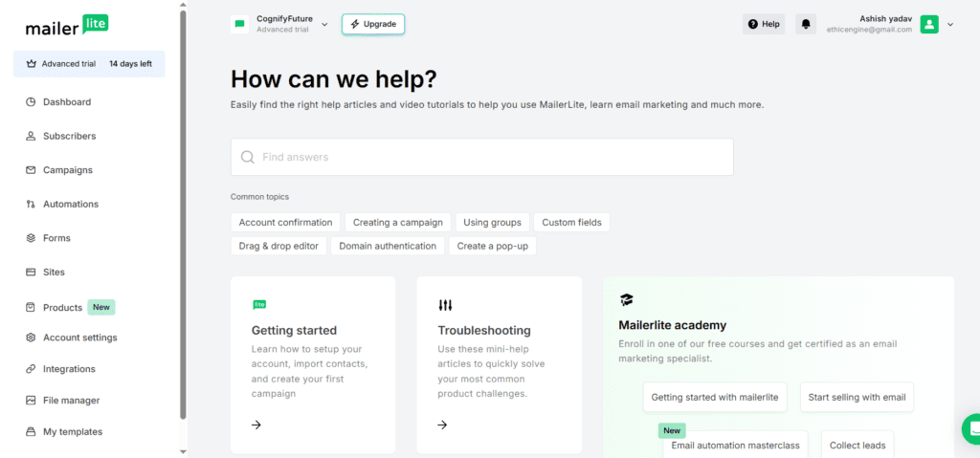This screenshot has width=980, height=458.
Task: Click the ethicengine@gmail.com email text
Action: (869, 30)
